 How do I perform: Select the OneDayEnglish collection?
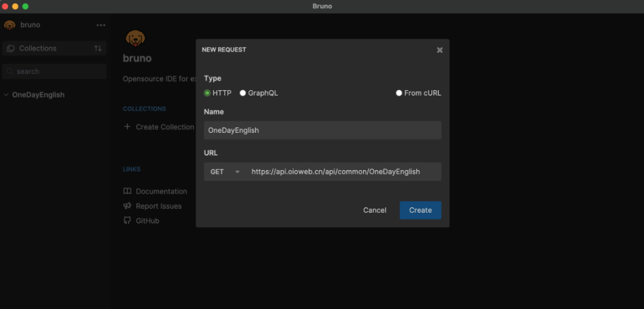(38, 95)
